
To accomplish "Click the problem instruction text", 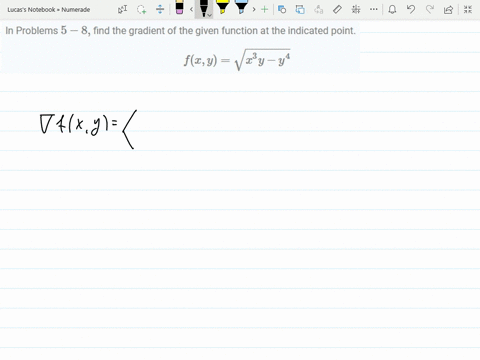I will 180,31.
